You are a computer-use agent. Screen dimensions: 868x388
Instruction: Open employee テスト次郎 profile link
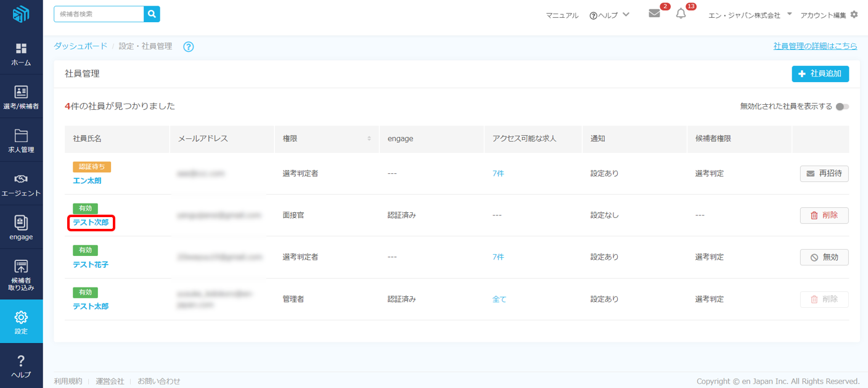click(x=91, y=223)
